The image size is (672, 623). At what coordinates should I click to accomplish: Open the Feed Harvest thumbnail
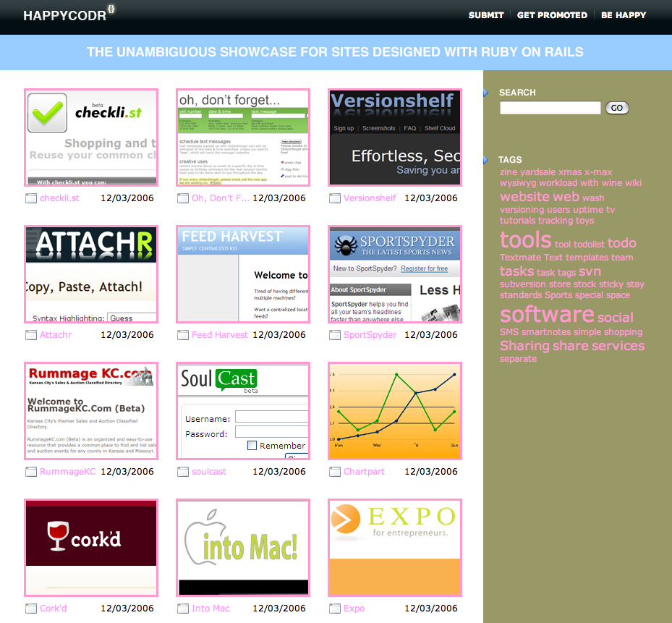click(243, 274)
